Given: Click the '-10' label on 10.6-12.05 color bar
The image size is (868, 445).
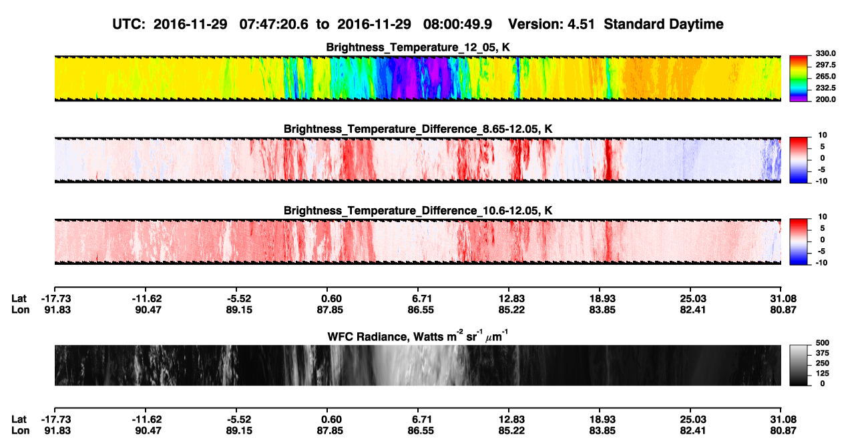Looking at the screenshot, I should [821, 263].
